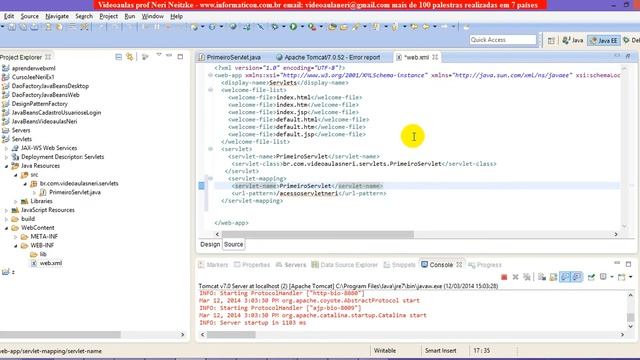The image size is (640, 360).
Task: Click the editor horizontal scrollbar thumb
Action: point(318,234)
